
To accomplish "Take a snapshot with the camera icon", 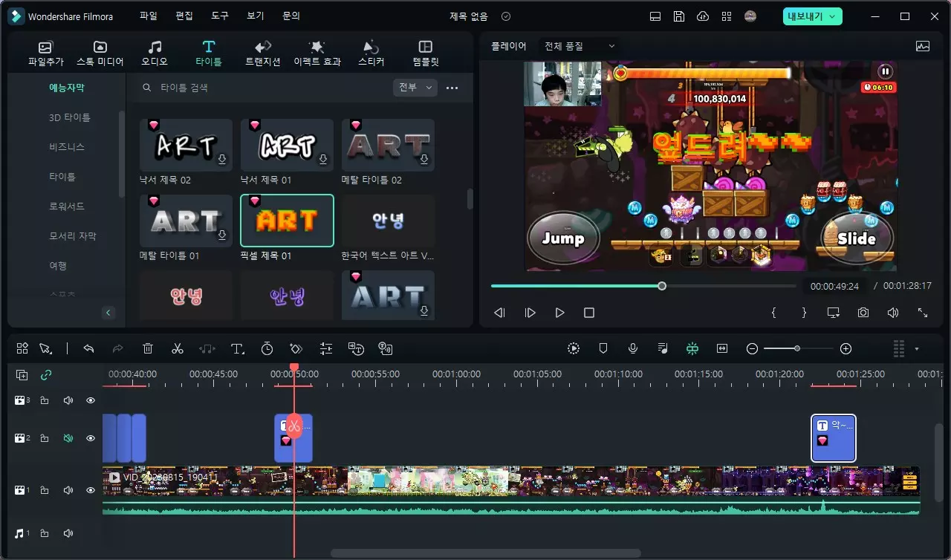I will (x=863, y=313).
